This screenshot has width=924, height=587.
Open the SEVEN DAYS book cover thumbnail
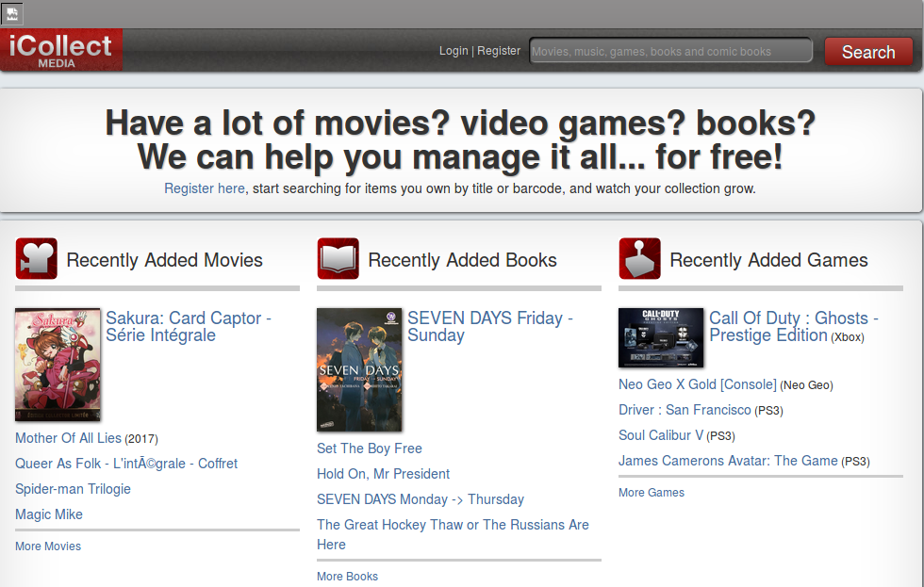coord(359,369)
